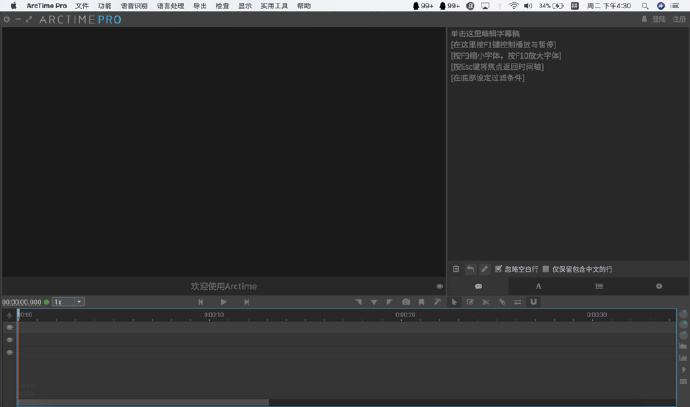The image size is (690, 407).
Task: Toggle the eye icon in video preview bar
Action: 439,286
